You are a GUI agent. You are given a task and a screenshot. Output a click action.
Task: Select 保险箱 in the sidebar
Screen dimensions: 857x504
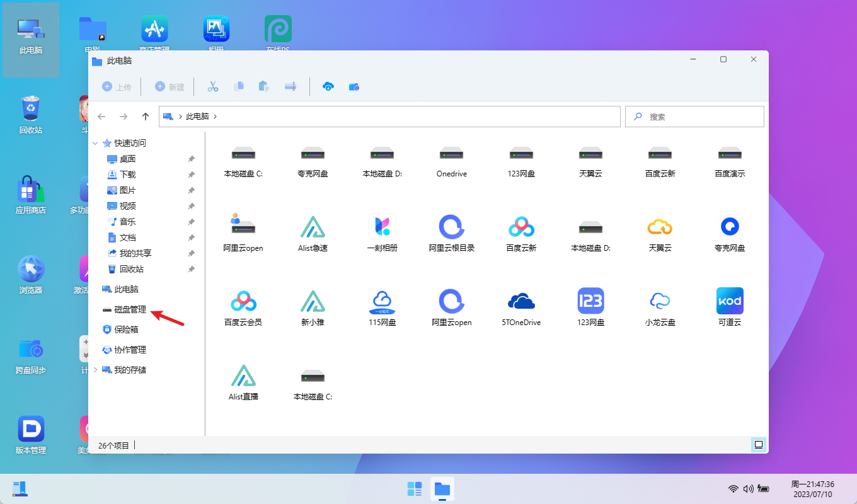click(x=125, y=329)
